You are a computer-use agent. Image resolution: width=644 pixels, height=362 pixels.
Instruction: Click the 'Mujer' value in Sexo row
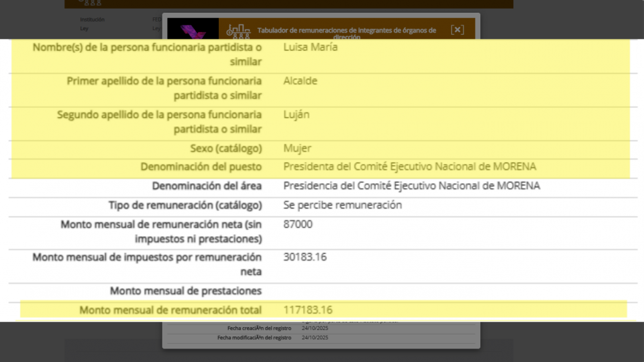coord(297,148)
